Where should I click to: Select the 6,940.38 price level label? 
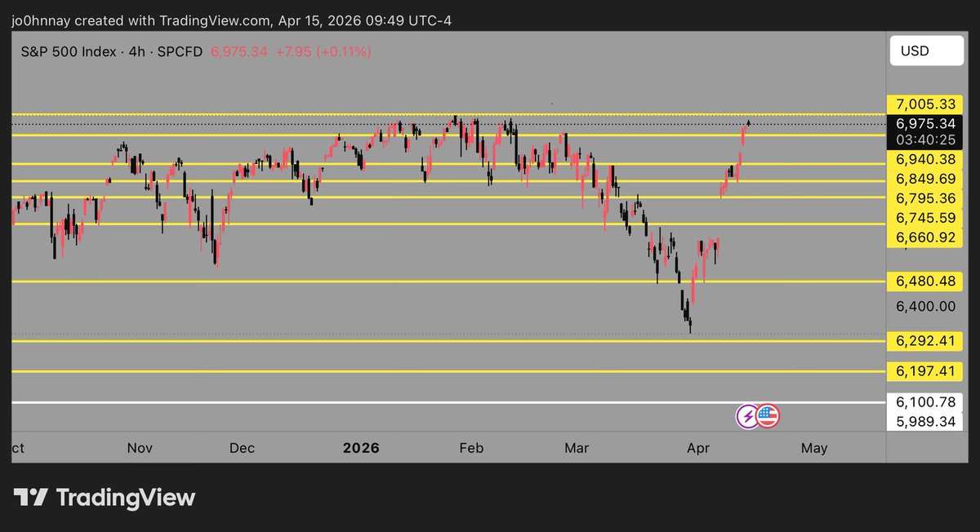point(925,159)
